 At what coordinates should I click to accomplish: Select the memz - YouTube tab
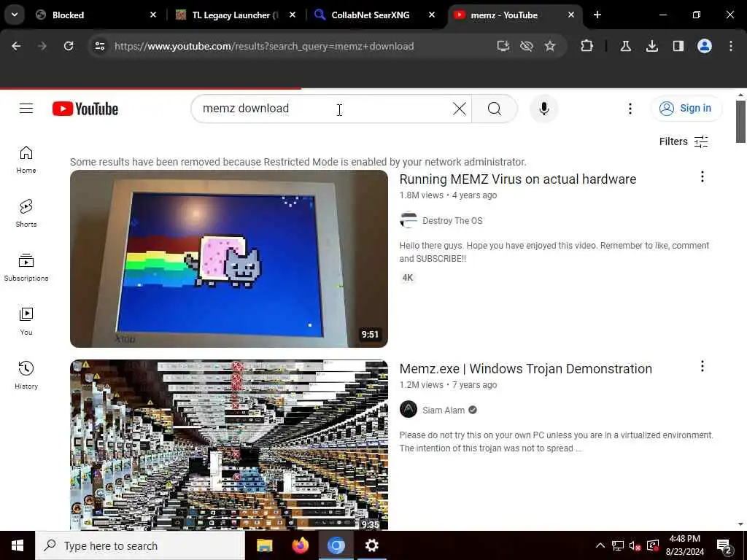[x=514, y=15]
